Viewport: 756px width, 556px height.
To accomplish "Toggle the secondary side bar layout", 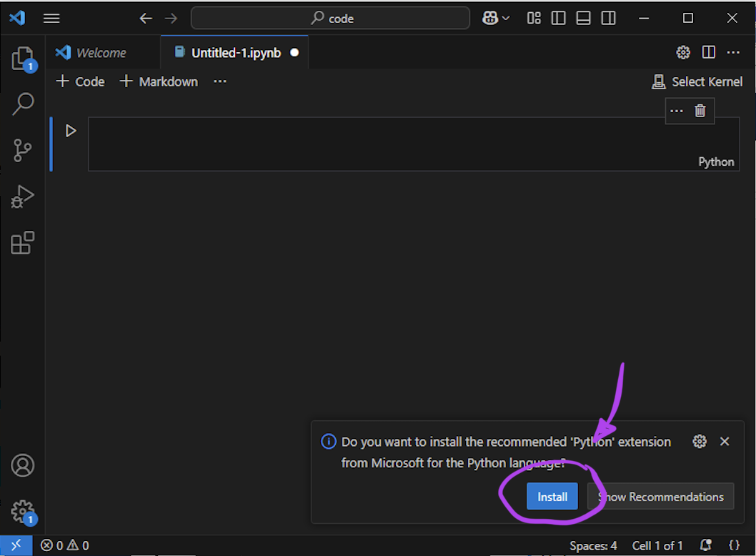I will (x=609, y=19).
